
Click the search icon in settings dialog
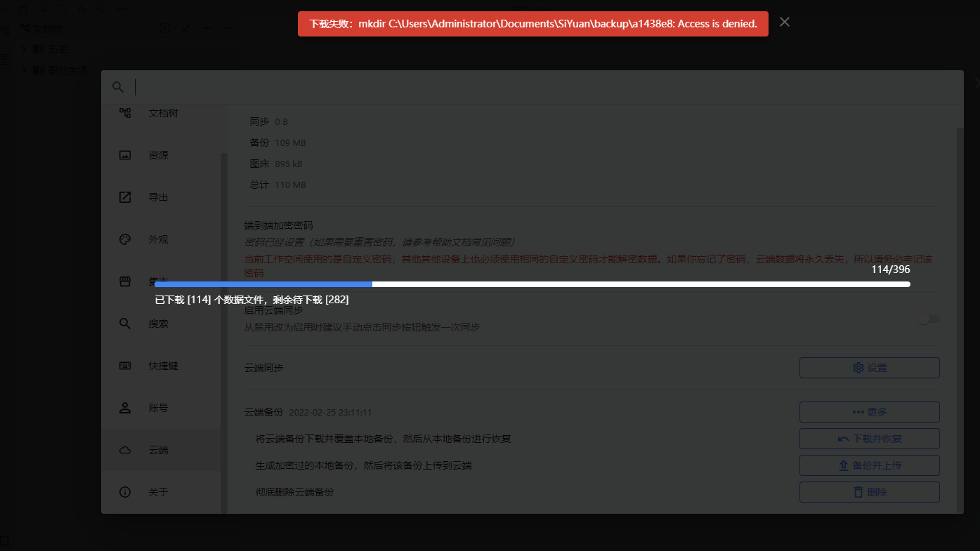click(118, 87)
